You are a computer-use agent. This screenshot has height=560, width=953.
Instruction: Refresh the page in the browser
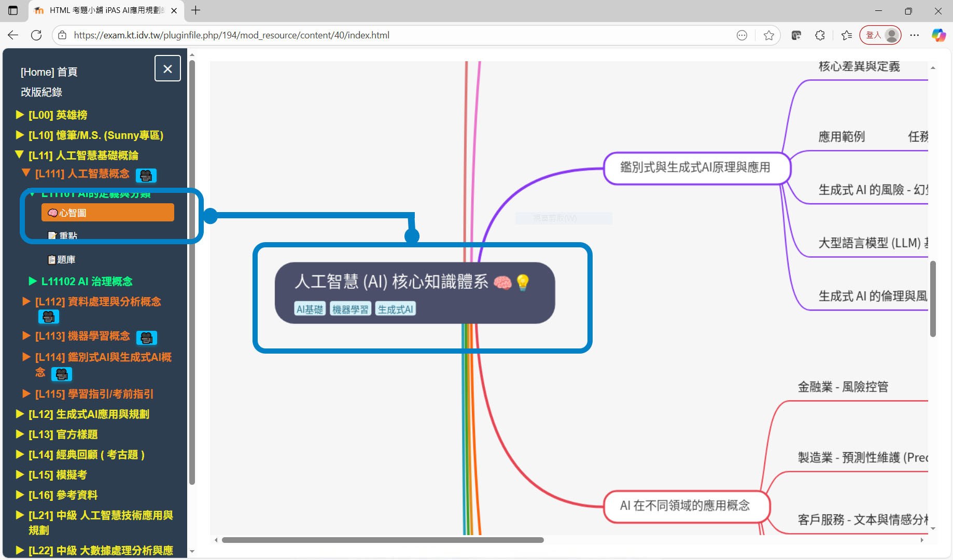pos(36,35)
